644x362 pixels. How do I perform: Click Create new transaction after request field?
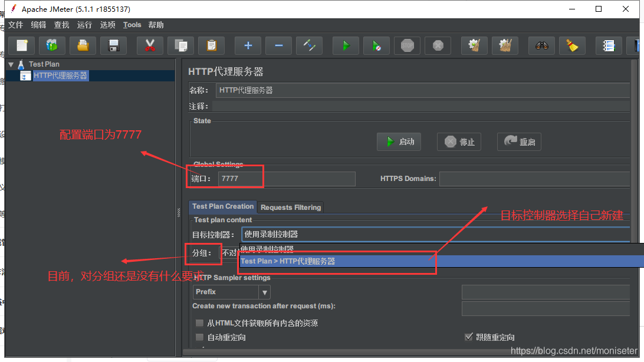tap(546, 309)
